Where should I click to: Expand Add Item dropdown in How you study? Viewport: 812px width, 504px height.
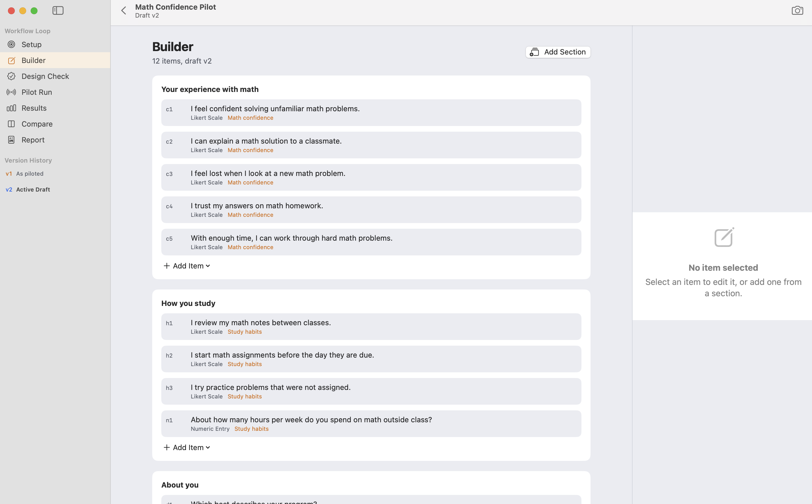coord(187,447)
